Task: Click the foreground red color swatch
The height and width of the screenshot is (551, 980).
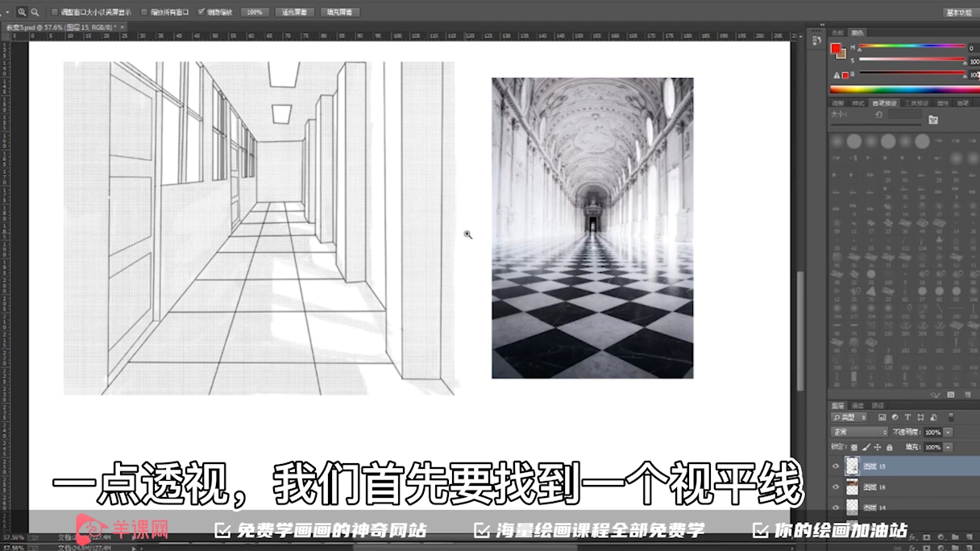Action: coord(836,48)
